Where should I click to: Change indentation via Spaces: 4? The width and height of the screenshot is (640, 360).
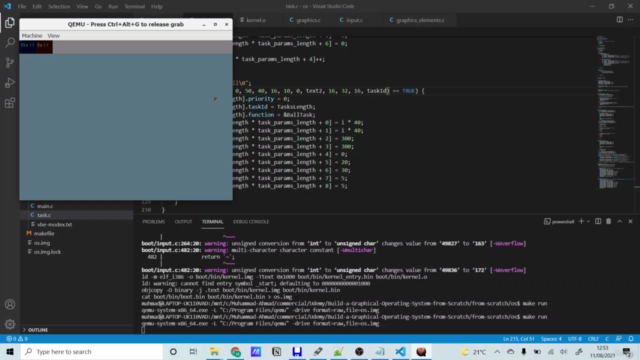(551, 339)
